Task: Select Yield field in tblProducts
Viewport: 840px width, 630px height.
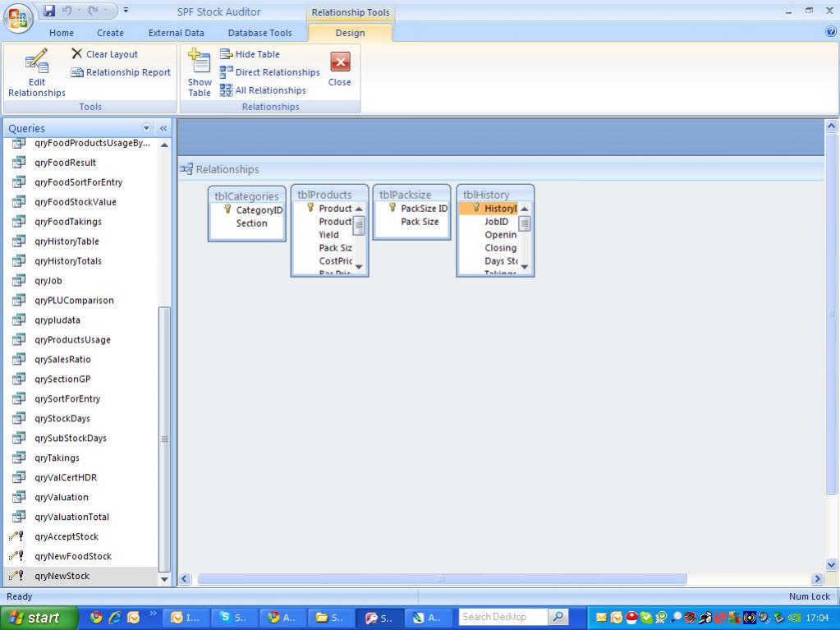Action: pos(328,235)
